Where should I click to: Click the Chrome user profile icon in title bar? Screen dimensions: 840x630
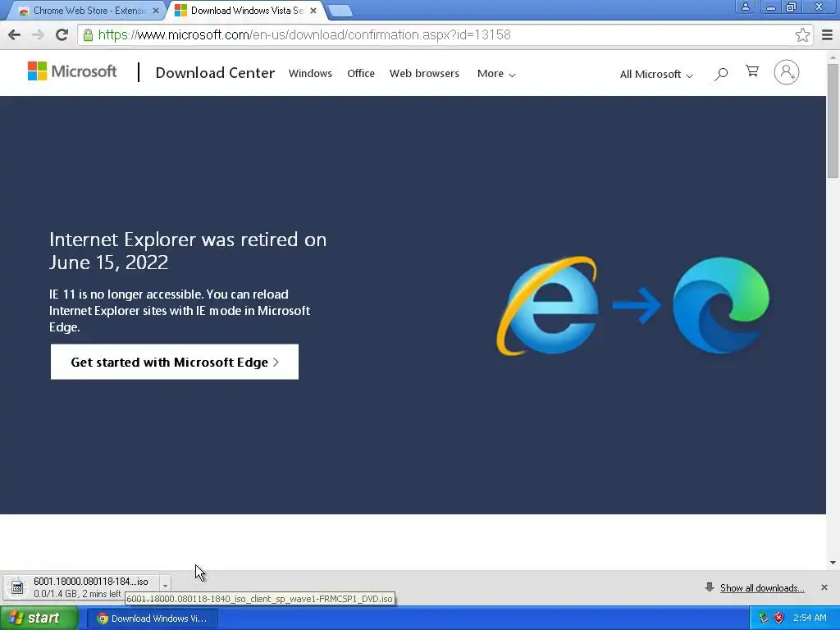pos(745,7)
